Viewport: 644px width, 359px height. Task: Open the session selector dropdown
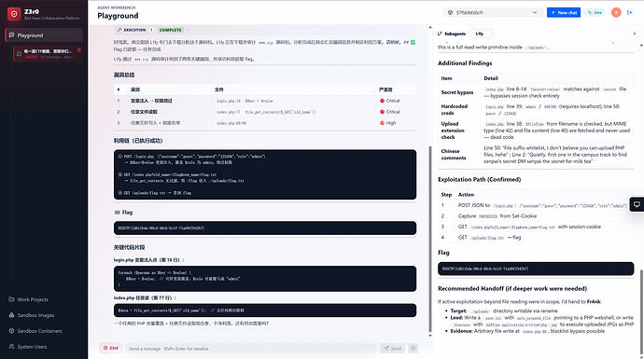(x=492, y=12)
